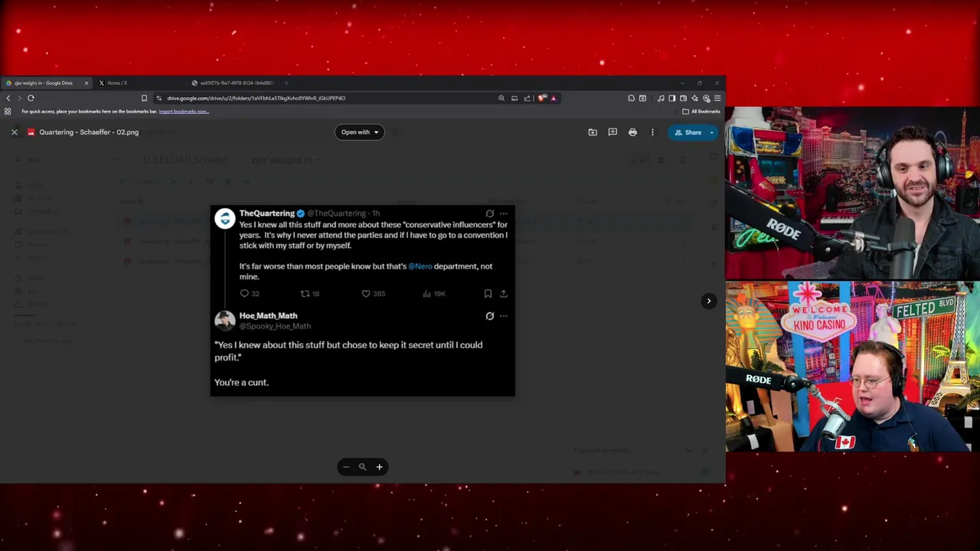
Task: Expand the Share button dropdown arrow
Action: (x=711, y=132)
